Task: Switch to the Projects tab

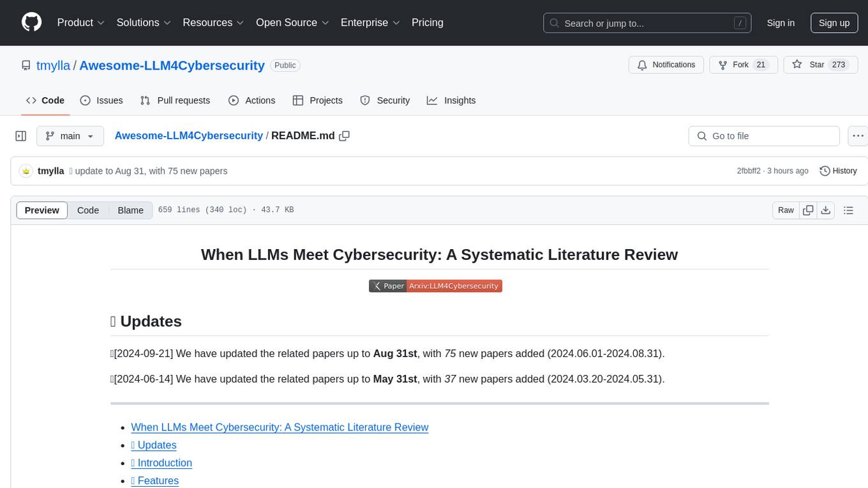Action: point(317,100)
